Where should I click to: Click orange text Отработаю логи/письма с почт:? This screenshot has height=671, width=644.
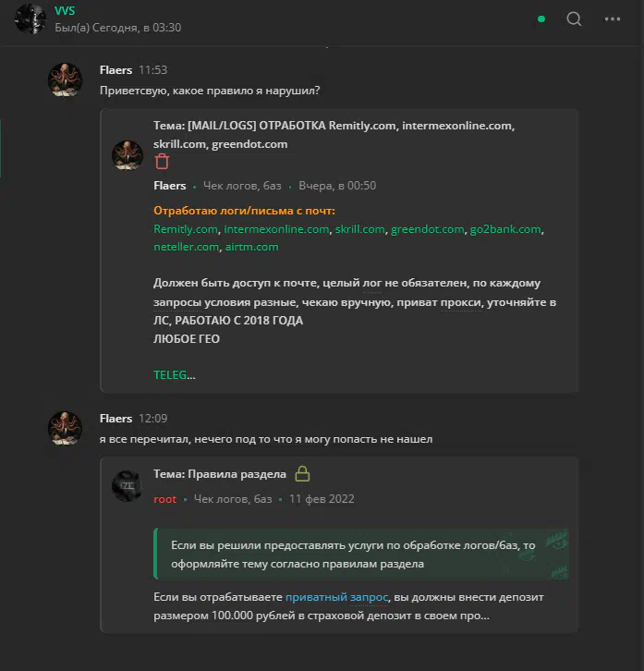[244, 211]
